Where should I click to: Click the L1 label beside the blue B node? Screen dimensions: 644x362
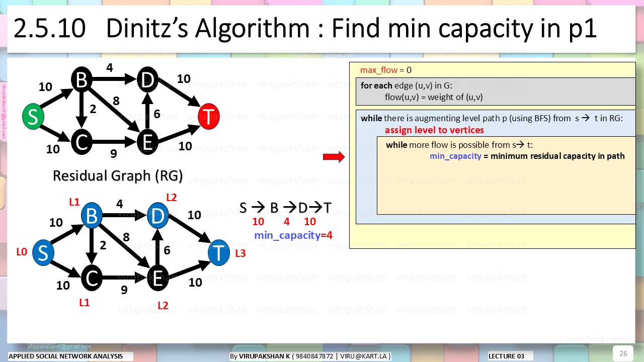tap(74, 202)
